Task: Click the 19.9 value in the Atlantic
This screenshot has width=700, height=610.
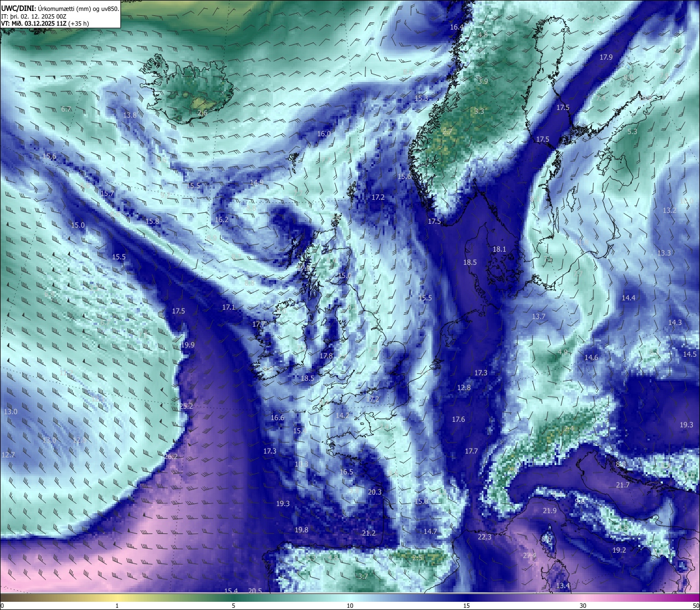Action: tap(188, 345)
